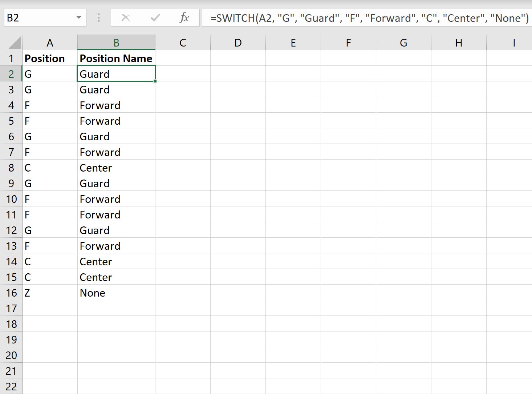Select the None cell in column B
532x394 pixels.
click(115, 293)
